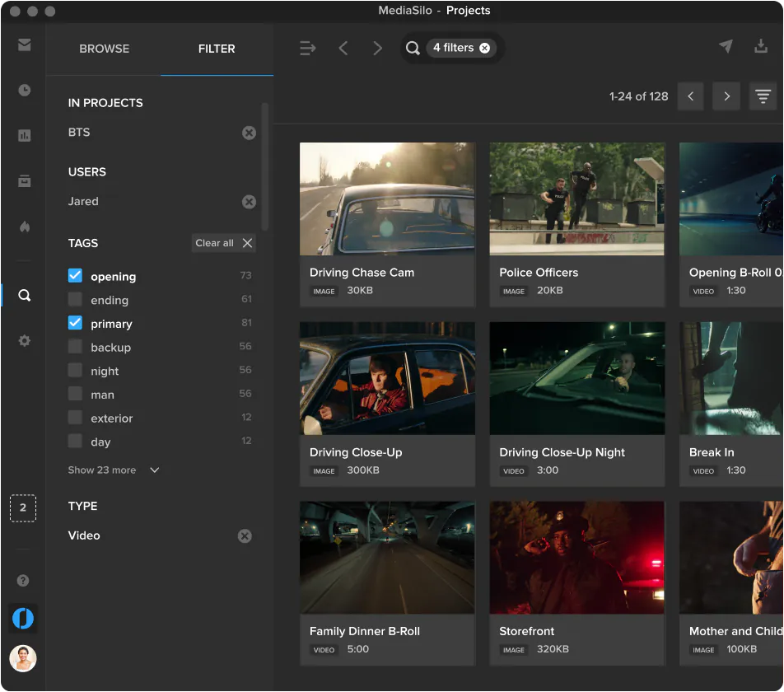The height and width of the screenshot is (692, 784).
Task: Select the FILTER tab
Action: pyautogui.click(x=217, y=49)
